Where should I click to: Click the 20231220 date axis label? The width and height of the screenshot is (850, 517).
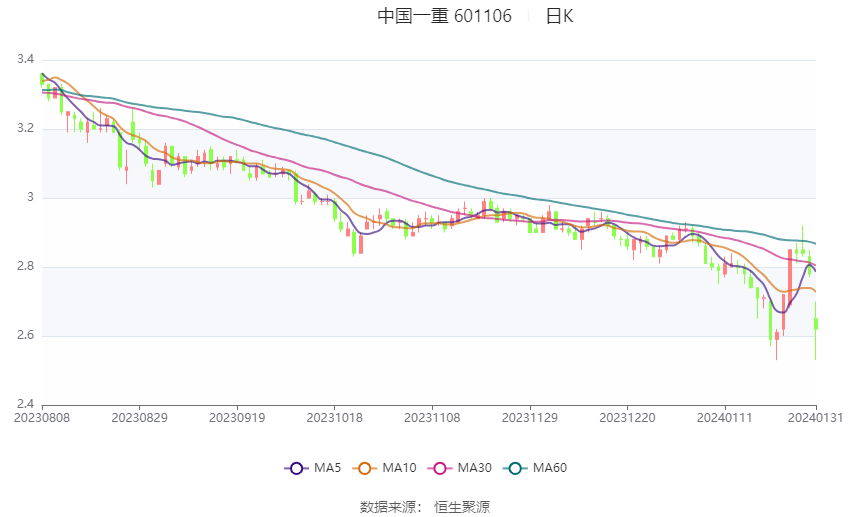[x=627, y=418]
